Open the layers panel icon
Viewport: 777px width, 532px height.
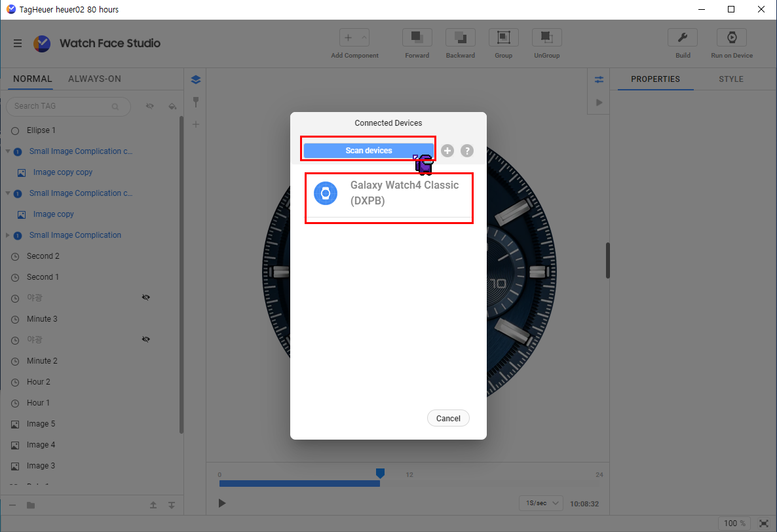196,80
